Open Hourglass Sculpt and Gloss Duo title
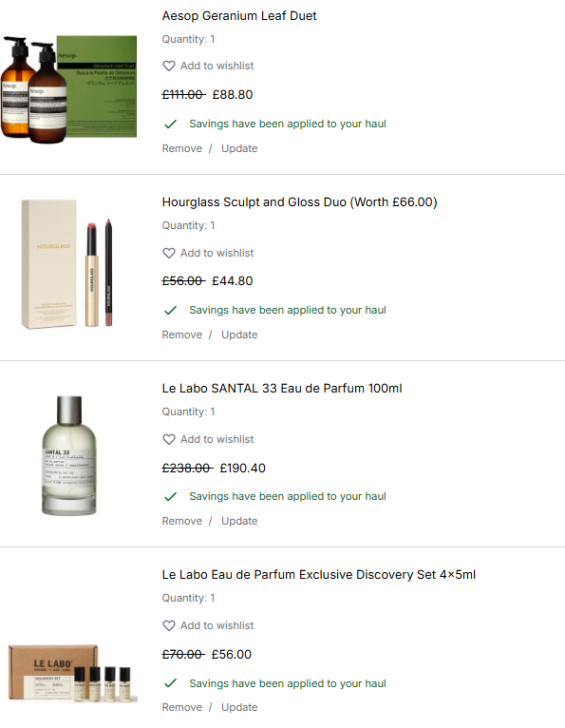Viewport: 565px width, 728px height. [x=300, y=202]
